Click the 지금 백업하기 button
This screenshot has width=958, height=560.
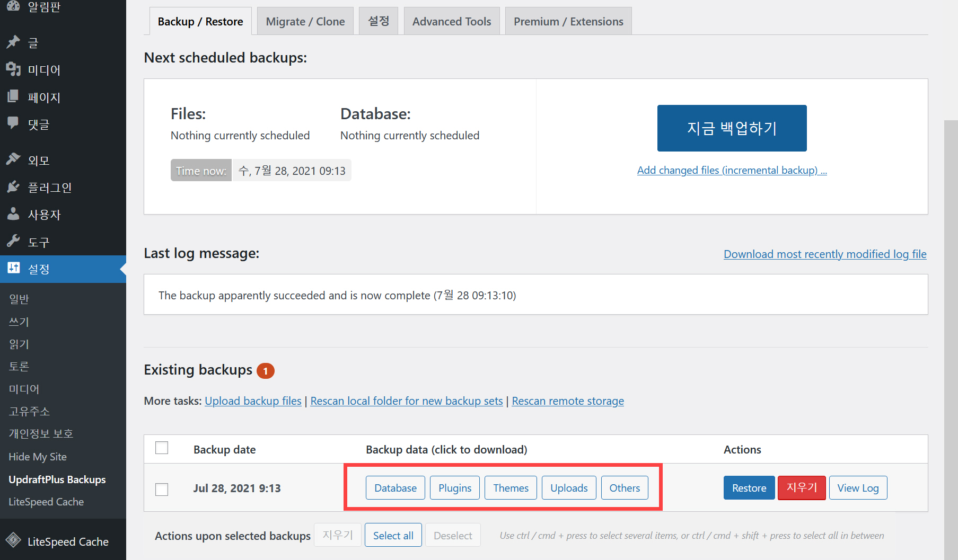tap(732, 128)
